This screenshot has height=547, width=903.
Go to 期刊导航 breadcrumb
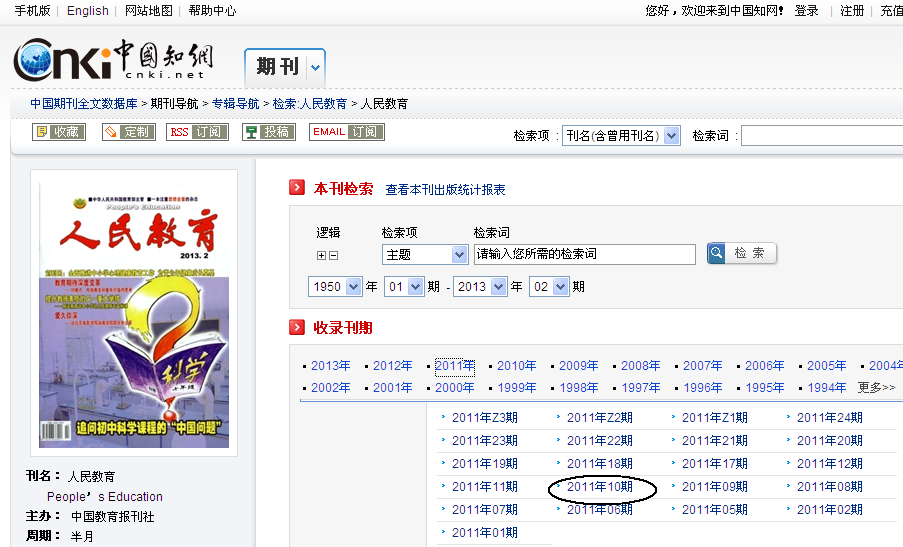coord(174,104)
